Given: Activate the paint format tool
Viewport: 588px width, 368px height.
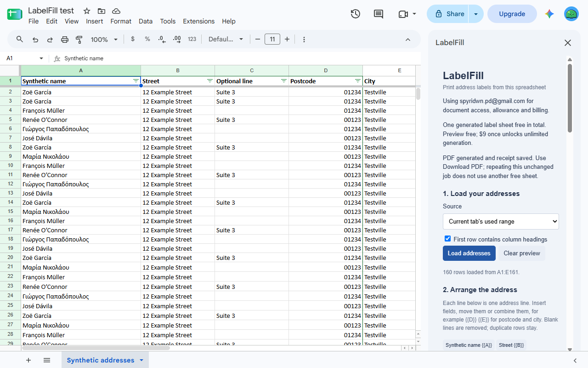Looking at the screenshot, I should [x=79, y=40].
